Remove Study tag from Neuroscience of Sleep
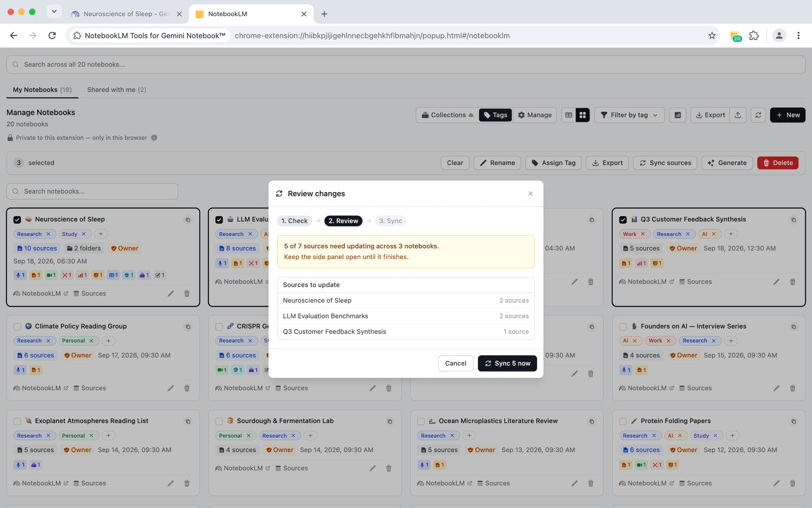Screen dimensions: 812x508 pyautogui.click(x=84, y=234)
